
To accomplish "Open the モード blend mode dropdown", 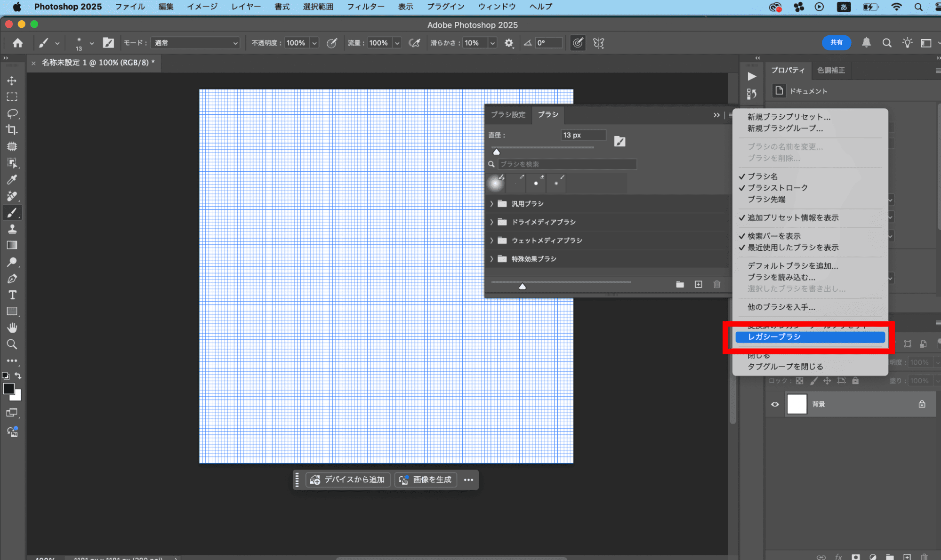I will click(195, 43).
